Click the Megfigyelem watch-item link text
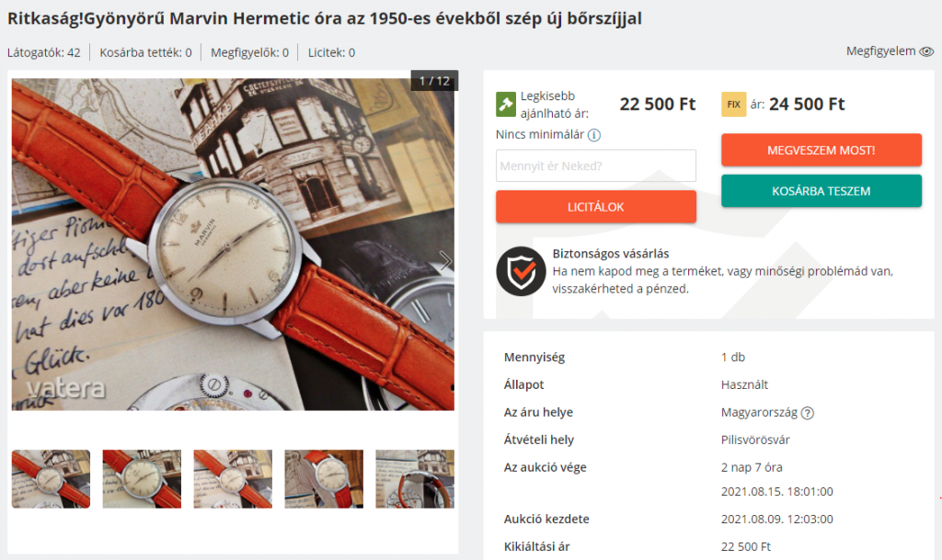Viewport: 942px width, 560px height. [880, 51]
